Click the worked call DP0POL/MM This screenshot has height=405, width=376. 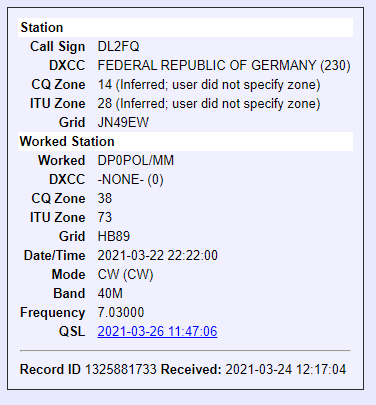tap(136, 160)
